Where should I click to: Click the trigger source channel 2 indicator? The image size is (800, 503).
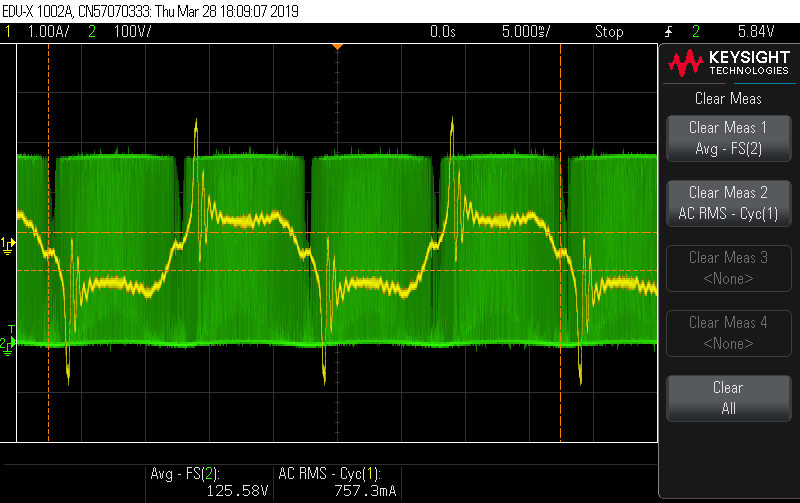click(696, 32)
